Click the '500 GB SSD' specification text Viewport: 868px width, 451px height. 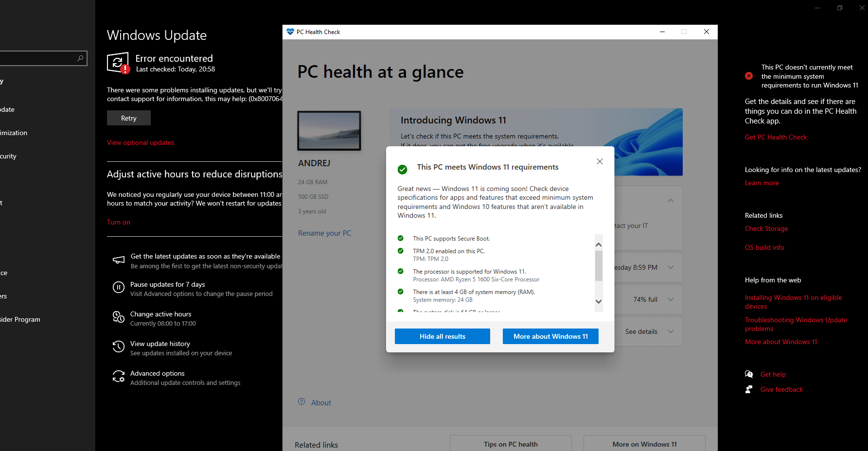(313, 196)
